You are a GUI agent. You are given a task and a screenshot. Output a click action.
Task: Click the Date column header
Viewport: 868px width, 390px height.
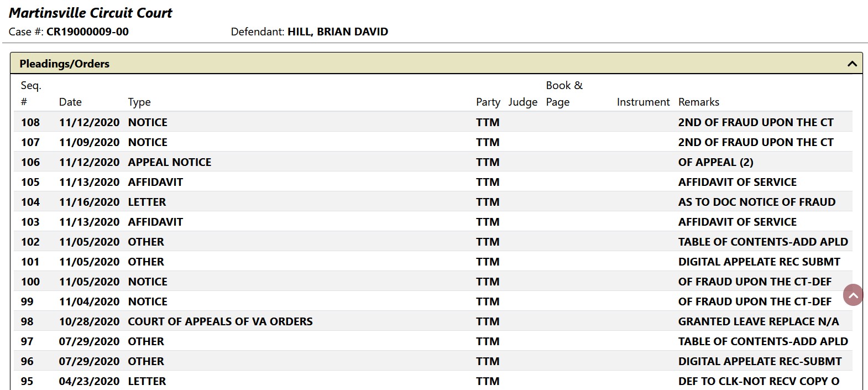click(70, 102)
